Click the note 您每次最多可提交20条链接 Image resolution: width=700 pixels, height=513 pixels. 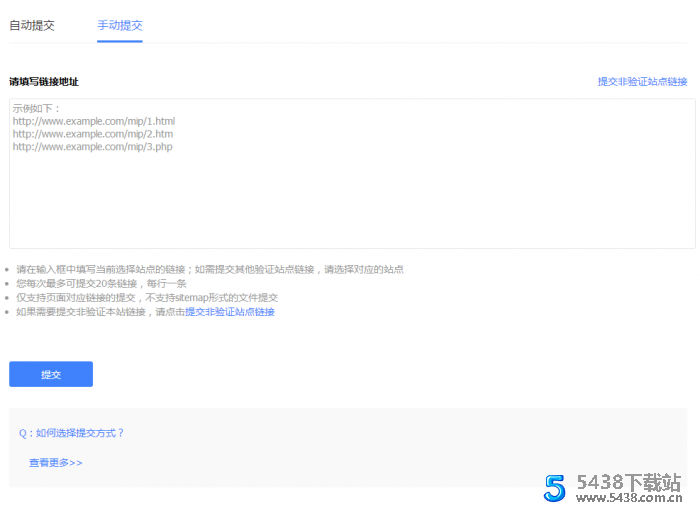click(101, 284)
